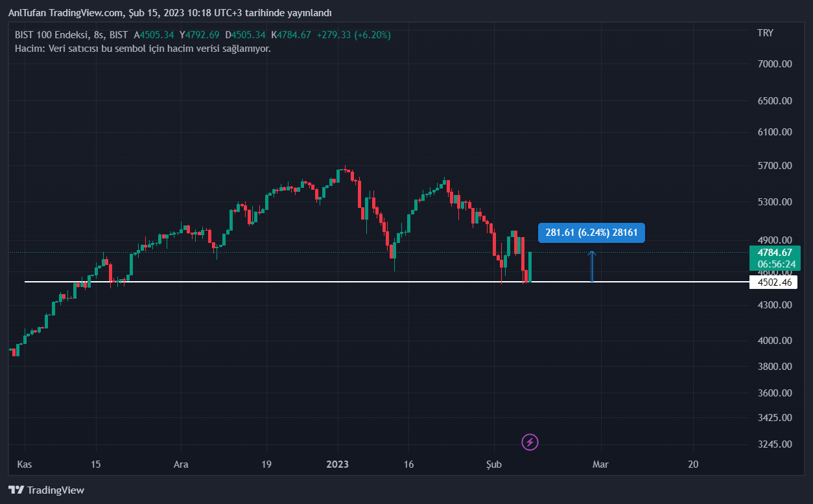Click the Kas month label on time axis
Screen dimensions: 813x504
(24, 464)
